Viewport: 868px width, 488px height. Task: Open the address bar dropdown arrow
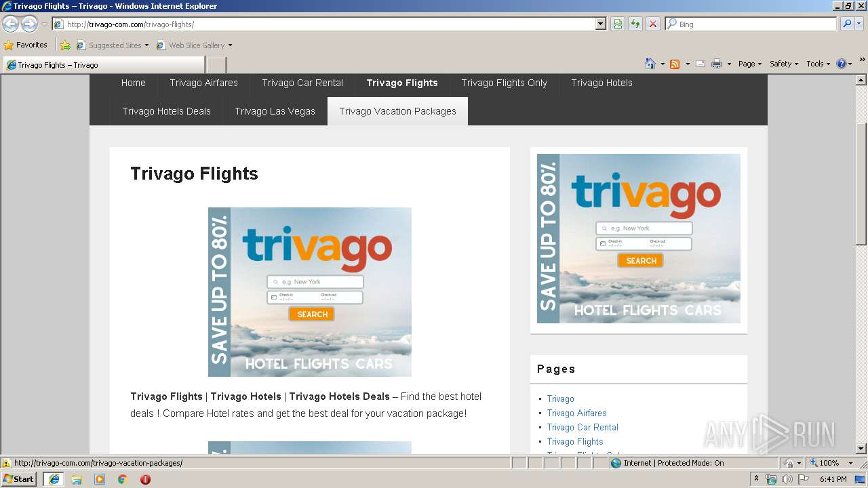point(600,24)
